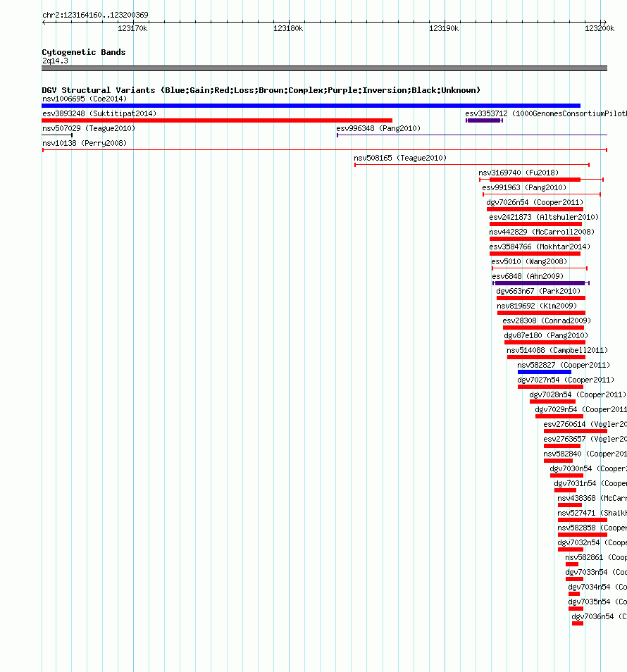Select dgv7028n54 (Cooper2011) label
Image resolution: width=627 pixels, height=672 pixels.
click(x=578, y=394)
